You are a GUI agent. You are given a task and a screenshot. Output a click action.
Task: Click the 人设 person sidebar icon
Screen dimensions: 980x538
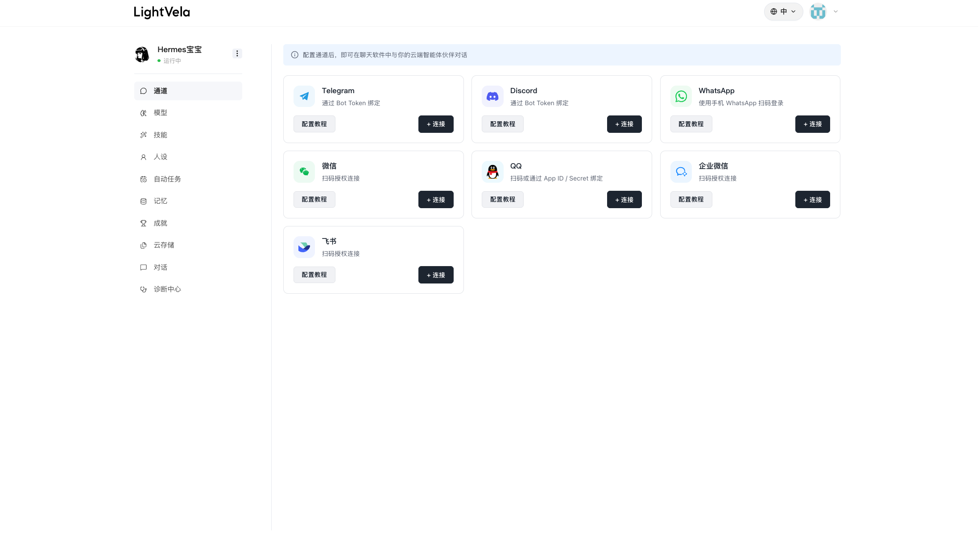(144, 157)
